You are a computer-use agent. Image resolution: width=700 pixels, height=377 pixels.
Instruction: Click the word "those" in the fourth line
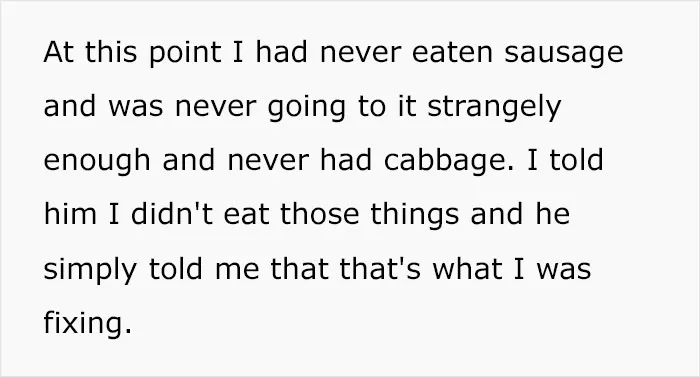[x=319, y=213]
